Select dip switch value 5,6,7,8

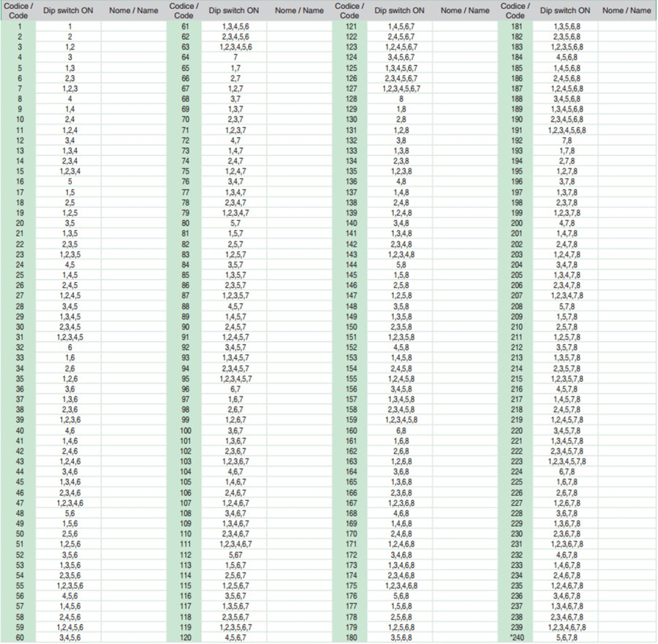(566, 637)
